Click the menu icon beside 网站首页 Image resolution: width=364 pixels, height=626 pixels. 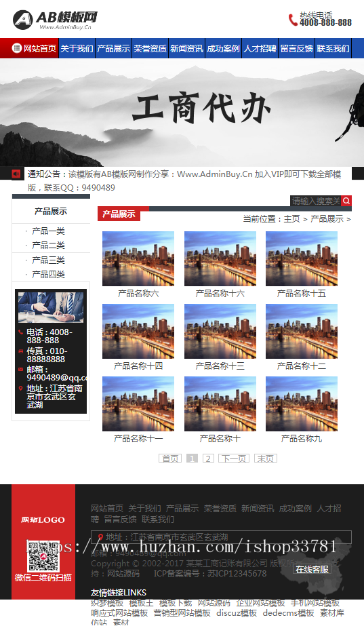[16, 48]
